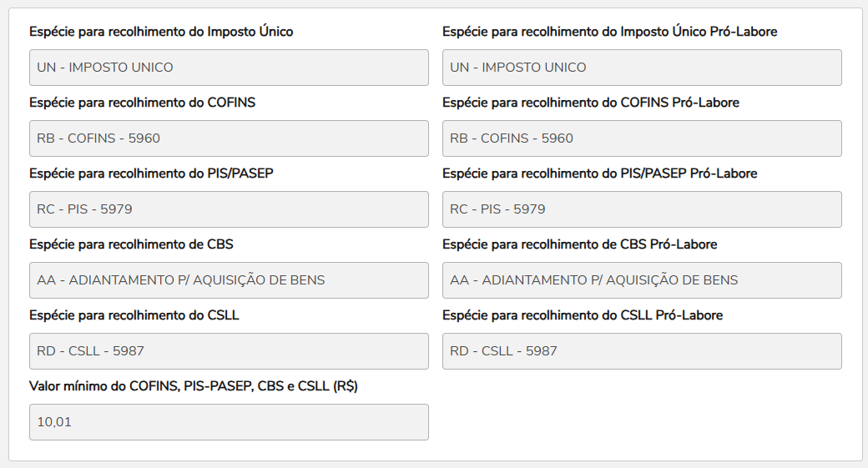Click the 'Espécie para recolhimento do Imposto Único' label
Viewport: 868px width, 468px height.
(x=161, y=32)
